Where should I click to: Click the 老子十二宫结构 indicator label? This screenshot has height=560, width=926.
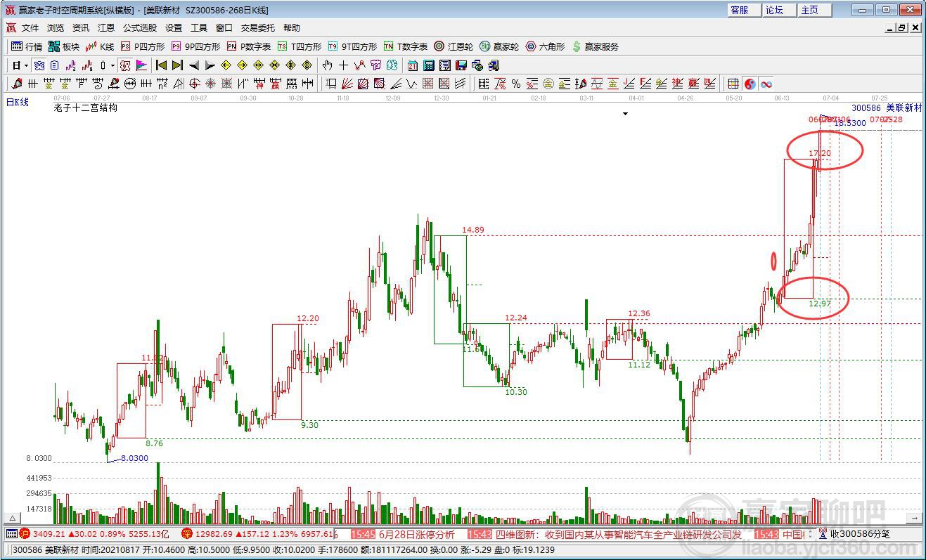(85, 108)
